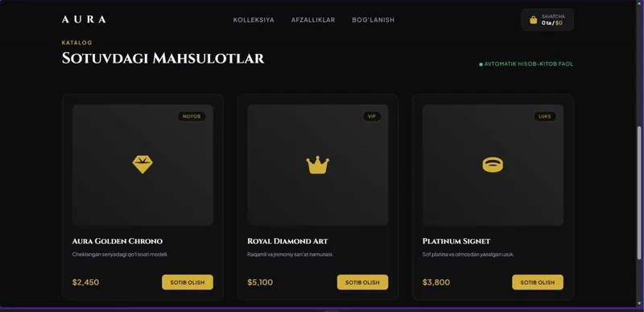Purchase Platinum Signet via Sotib Olish
Image resolution: width=644 pixels, height=312 pixels.
(x=538, y=282)
